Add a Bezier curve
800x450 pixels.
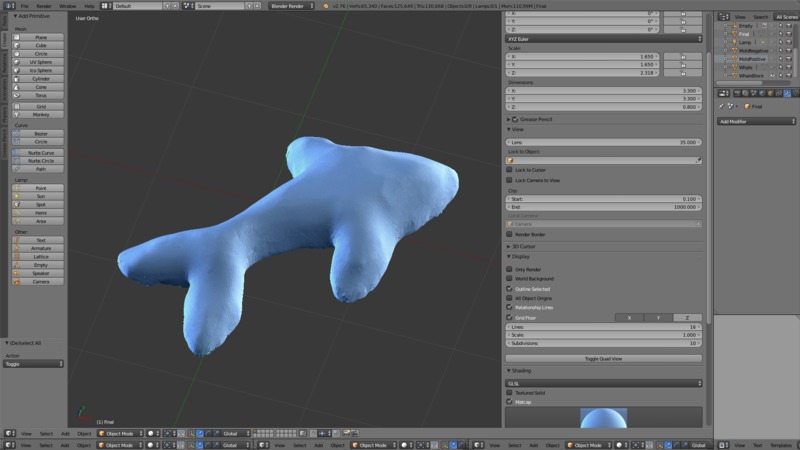[38, 134]
